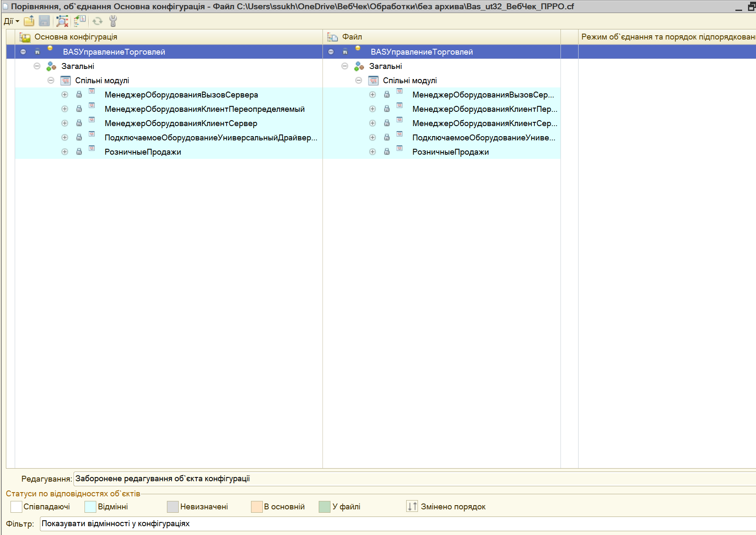Click lock icon of МенеджерОборудованияКлиентПереопределяемый, main column

tap(79, 109)
